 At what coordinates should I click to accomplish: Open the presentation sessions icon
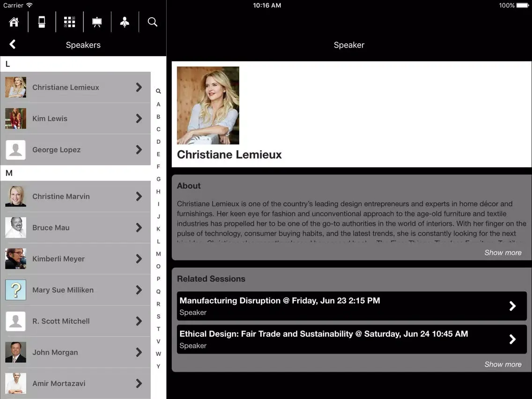pos(97,22)
